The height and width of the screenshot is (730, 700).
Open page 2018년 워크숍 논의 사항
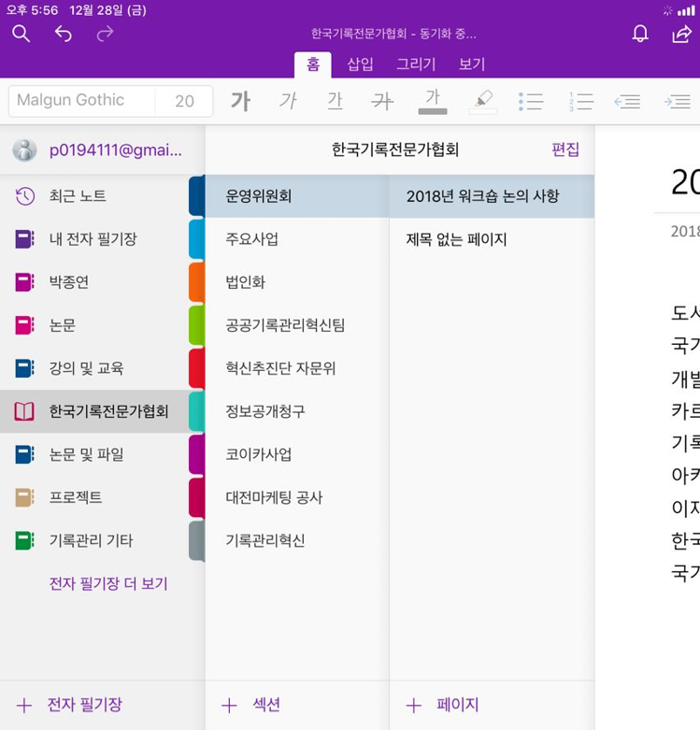click(492, 196)
